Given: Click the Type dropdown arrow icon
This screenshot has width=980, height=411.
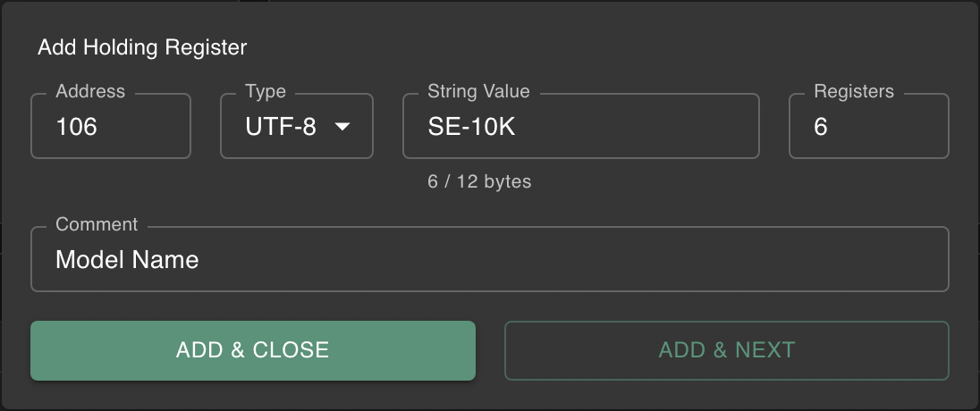Looking at the screenshot, I should (342, 127).
